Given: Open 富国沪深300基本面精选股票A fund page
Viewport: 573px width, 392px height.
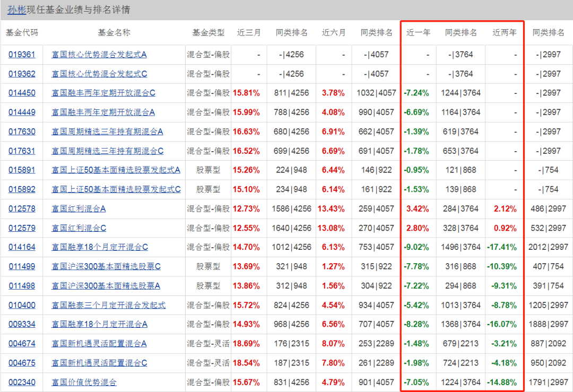Looking at the screenshot, I should 106,286.
